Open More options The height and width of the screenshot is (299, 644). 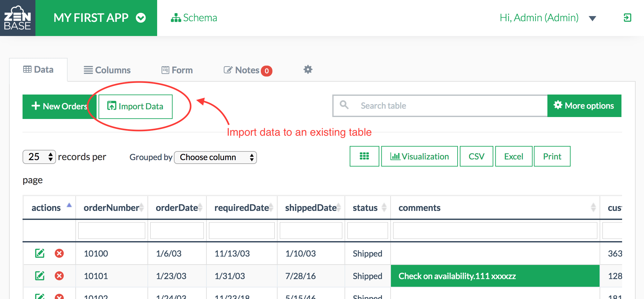click(584, 106)
